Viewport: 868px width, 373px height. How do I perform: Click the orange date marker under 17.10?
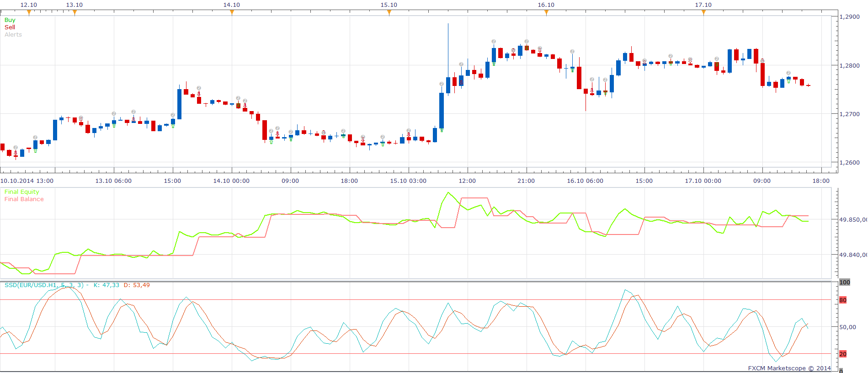pyautogui.click(x=703, y=12)
